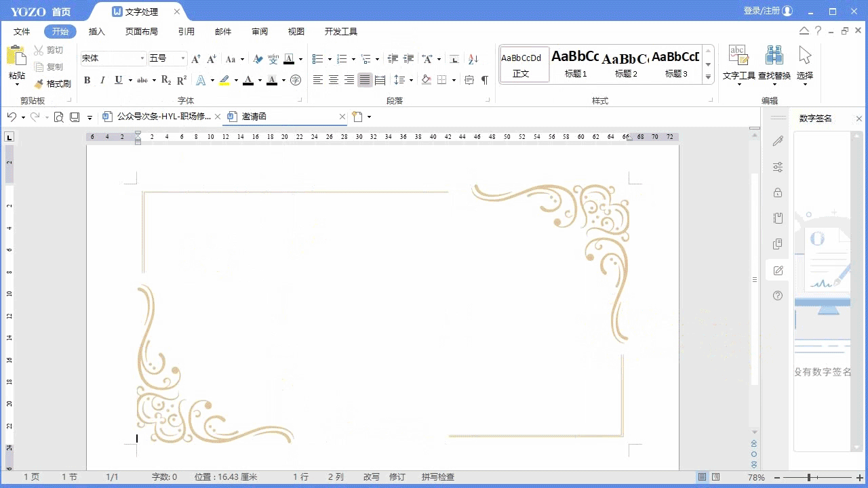Click 拼写检查 in the status bar
This screenshot has height=488, width=868.
(437, 477)
